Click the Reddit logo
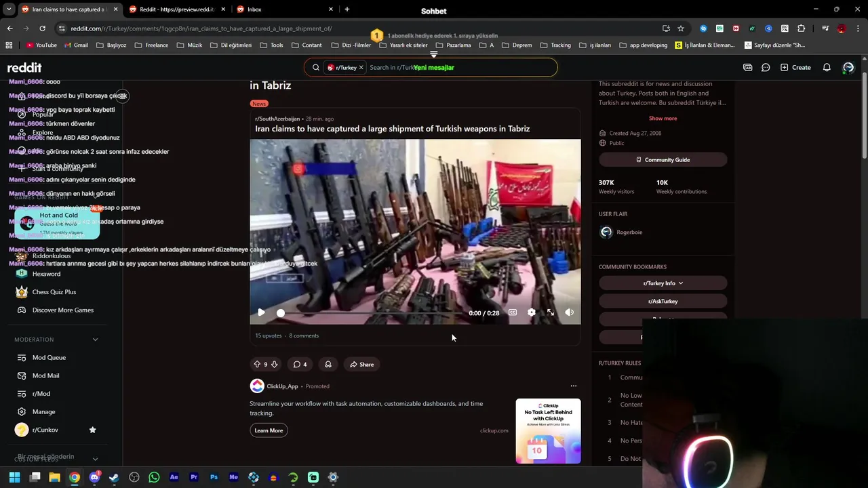Screen dimensions: 868x488 pos(24,68)
